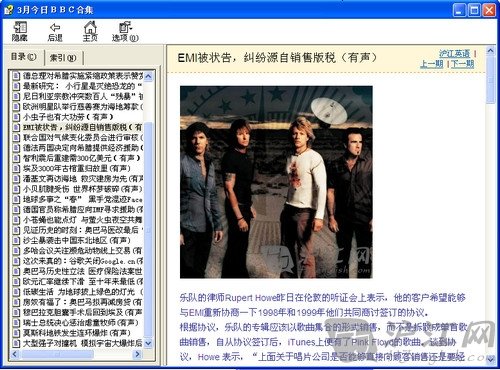Screen dimensions: 500x370
Task: Click page icon beside 联合国对气候变化委员会
Action: (x=16, y=137)
